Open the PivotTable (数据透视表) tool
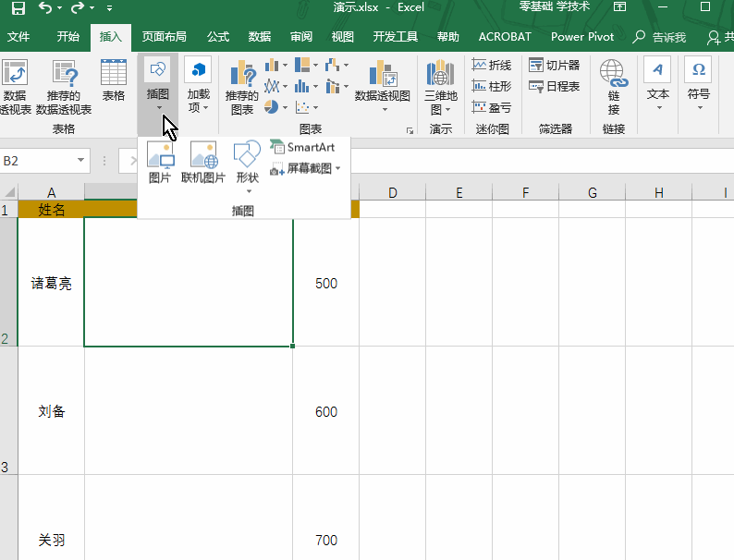The height and width of the screenshot is (560, 734). 15,88
